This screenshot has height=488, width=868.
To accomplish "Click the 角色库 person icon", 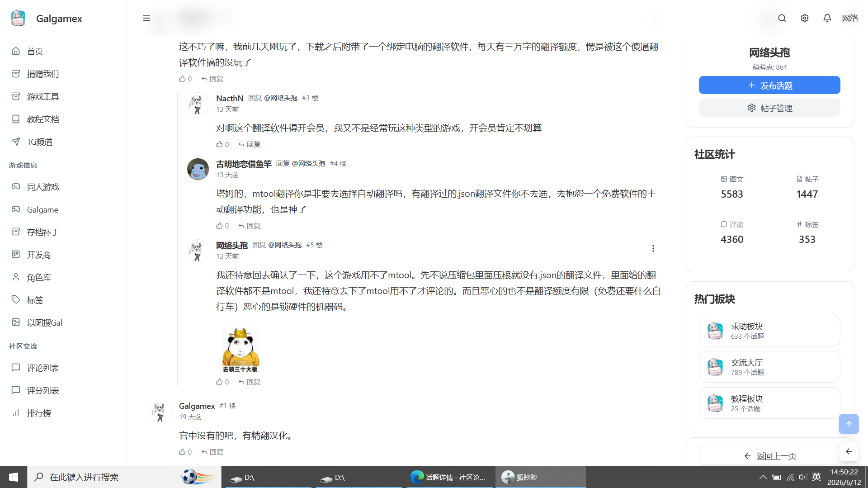I will click(16, 277).
